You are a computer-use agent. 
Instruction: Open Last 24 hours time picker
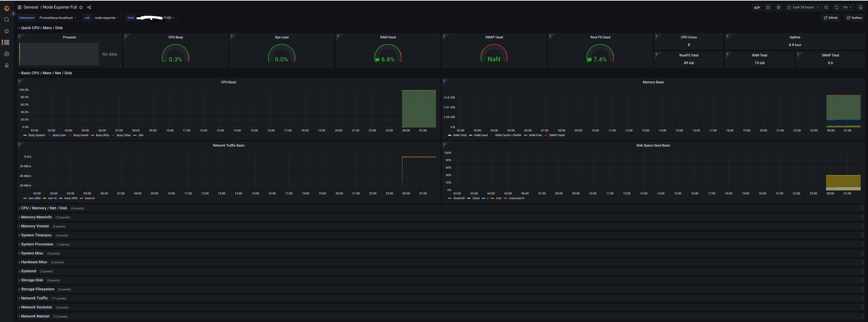click(x=803, y=7)
